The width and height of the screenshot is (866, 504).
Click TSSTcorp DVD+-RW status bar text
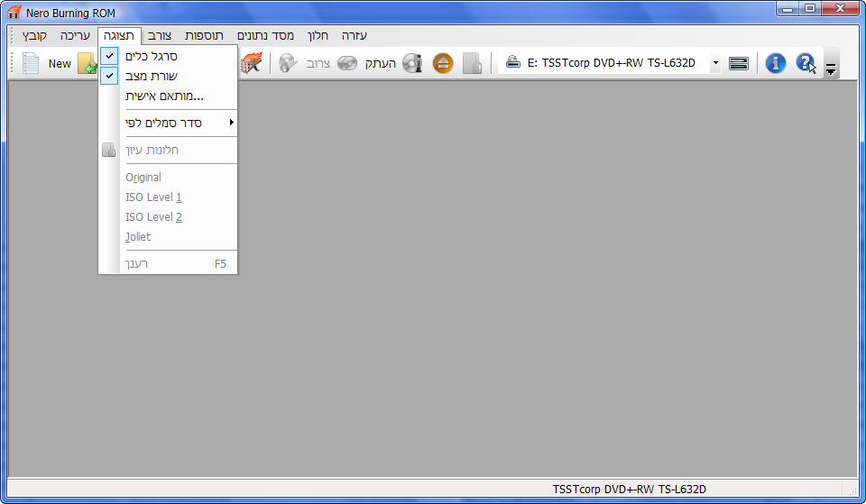629,489
